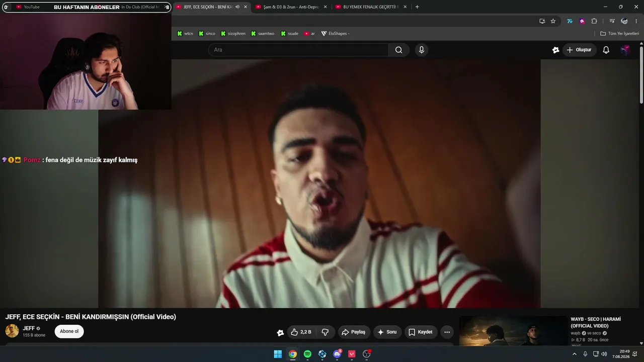
Task: Open a new browser tab
Action: 417,7
